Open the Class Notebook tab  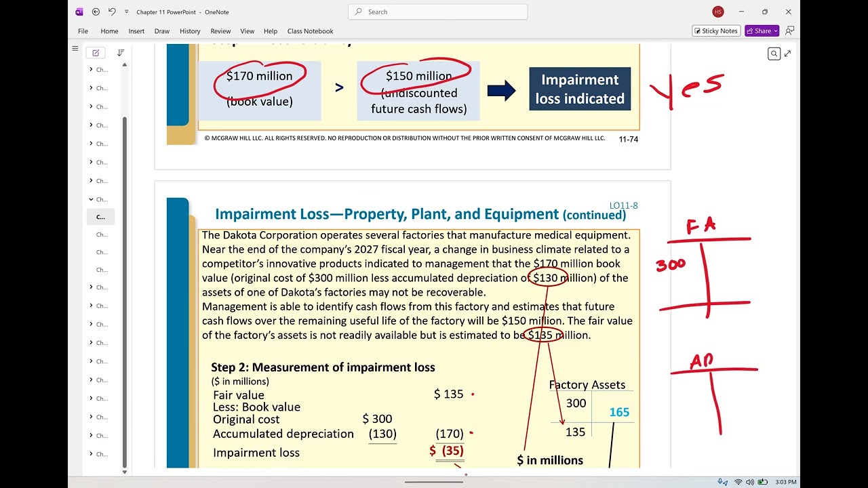tap(310, 31)
